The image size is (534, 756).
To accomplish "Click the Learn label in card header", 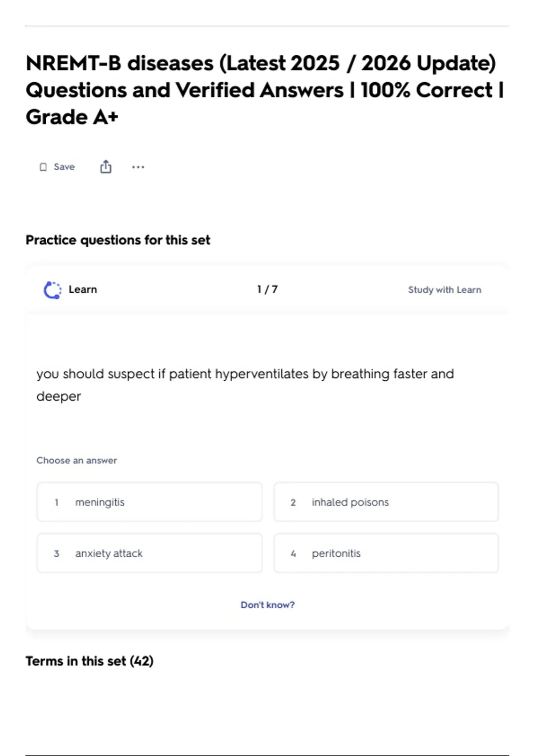I will click(x=83, y=290).
